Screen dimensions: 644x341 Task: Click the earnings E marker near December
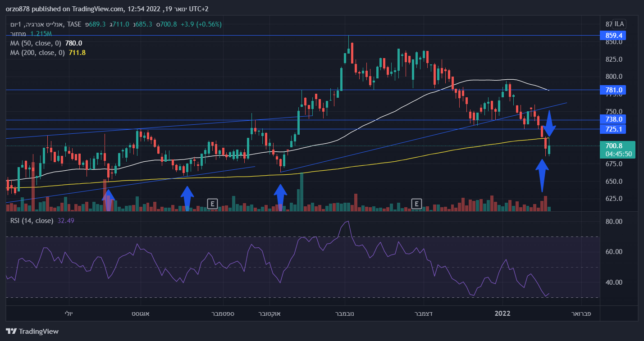[416, 204]
